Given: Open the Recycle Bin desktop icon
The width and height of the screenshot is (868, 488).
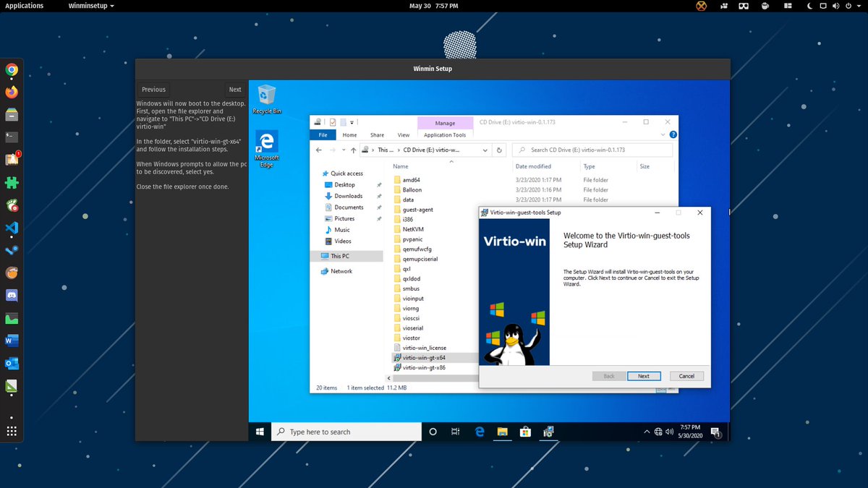Looking at the screenshot, I should tap(267, 99).
